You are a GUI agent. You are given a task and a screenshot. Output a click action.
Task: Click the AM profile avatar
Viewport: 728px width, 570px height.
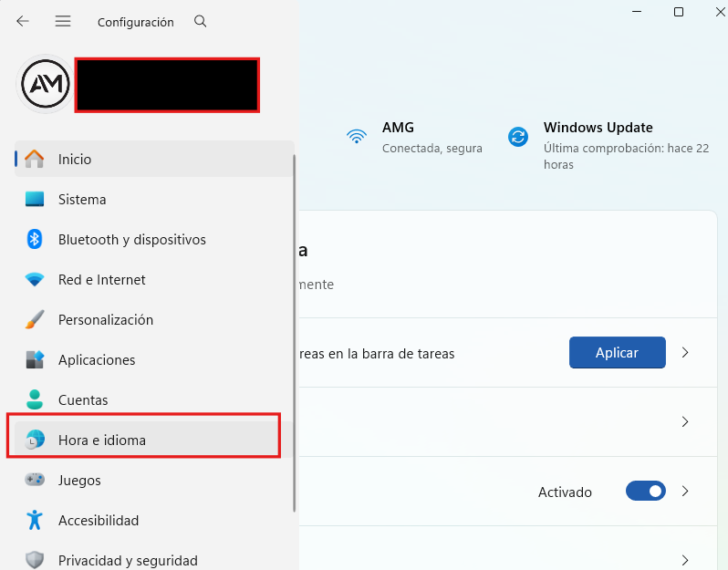pyautogui.click(x=45, y=84)
